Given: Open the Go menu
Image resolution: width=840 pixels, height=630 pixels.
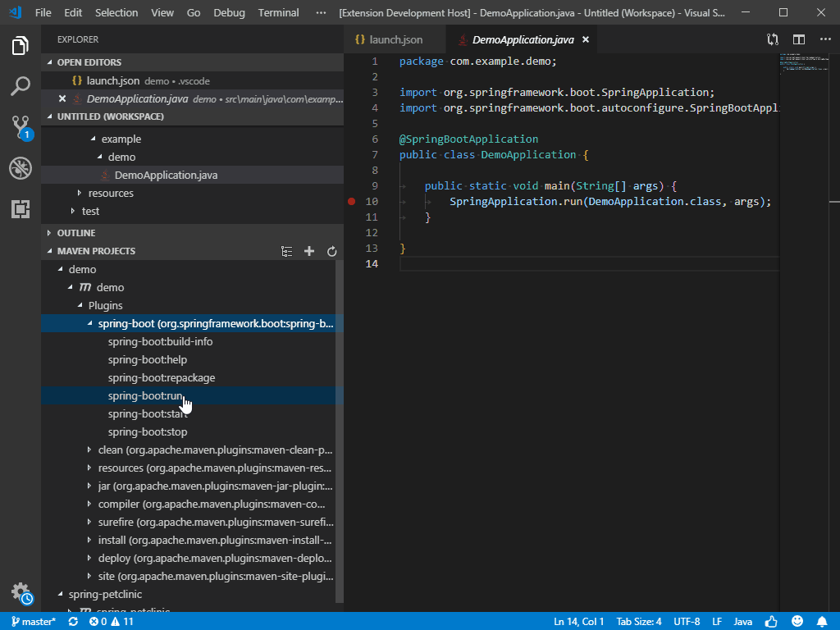Looking at the screenshot, I should tap(194, 12).
